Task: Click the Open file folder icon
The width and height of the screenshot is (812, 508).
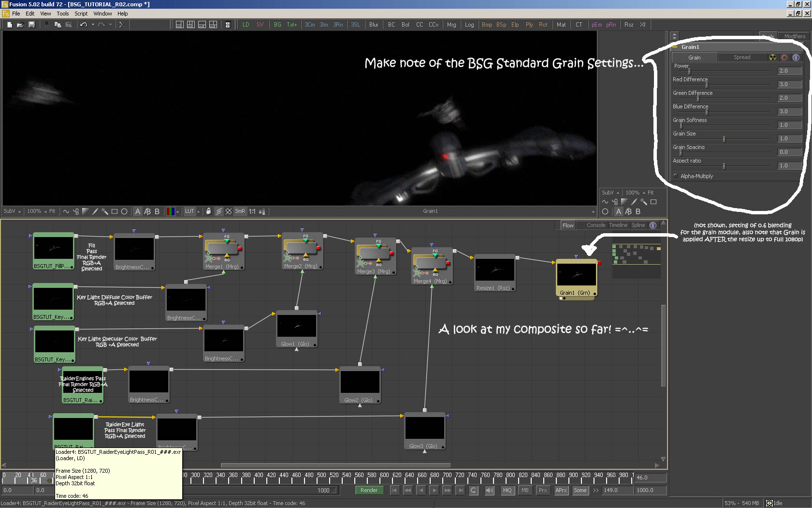Action: pyautogui.click(x=20, y=25)
